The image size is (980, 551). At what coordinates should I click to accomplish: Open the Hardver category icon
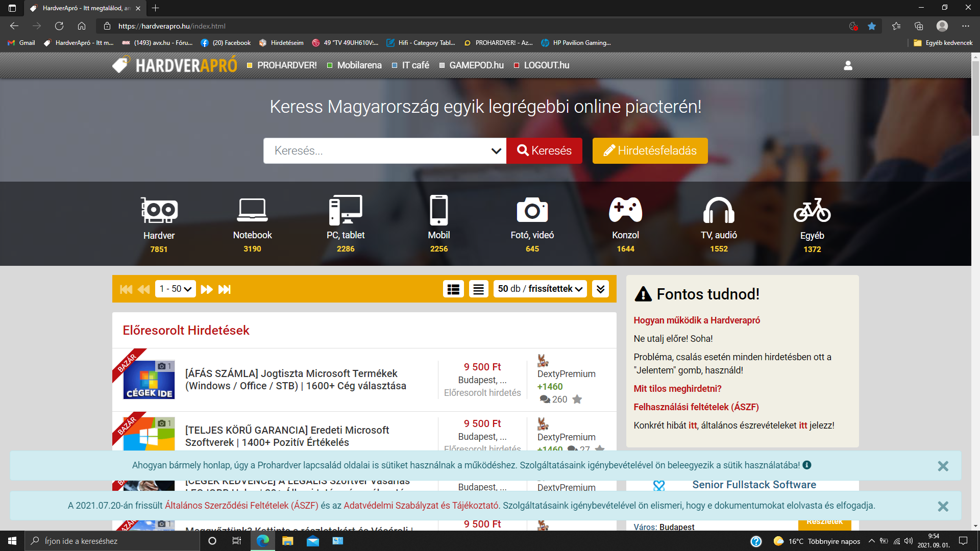(x=159, y=211)
